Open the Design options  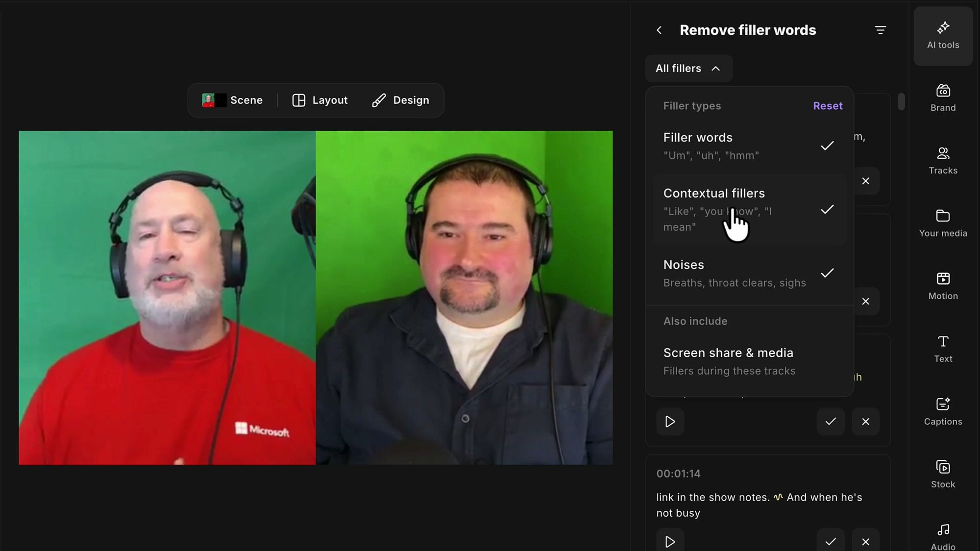point(400,100)
